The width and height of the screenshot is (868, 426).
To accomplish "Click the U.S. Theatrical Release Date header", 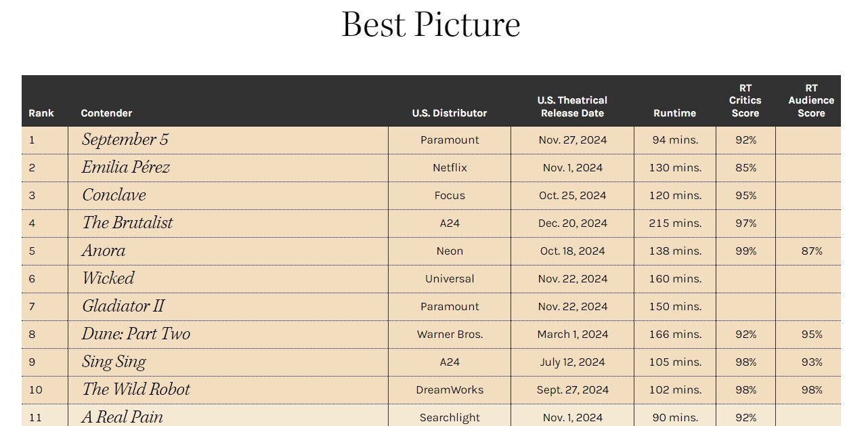I will 572,106.
